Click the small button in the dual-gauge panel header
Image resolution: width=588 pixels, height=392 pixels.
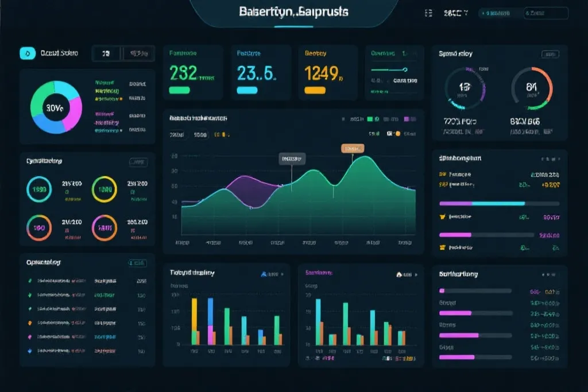(x=550, y=55)
